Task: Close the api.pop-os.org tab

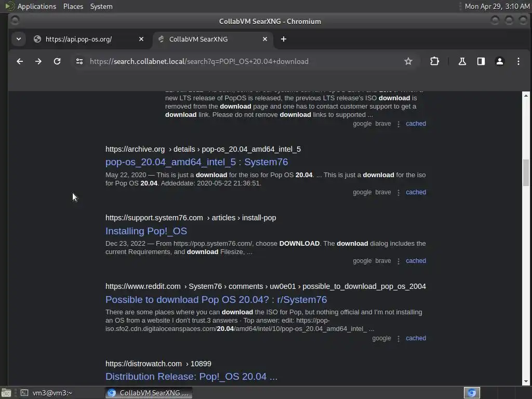Action: (141, 39)
